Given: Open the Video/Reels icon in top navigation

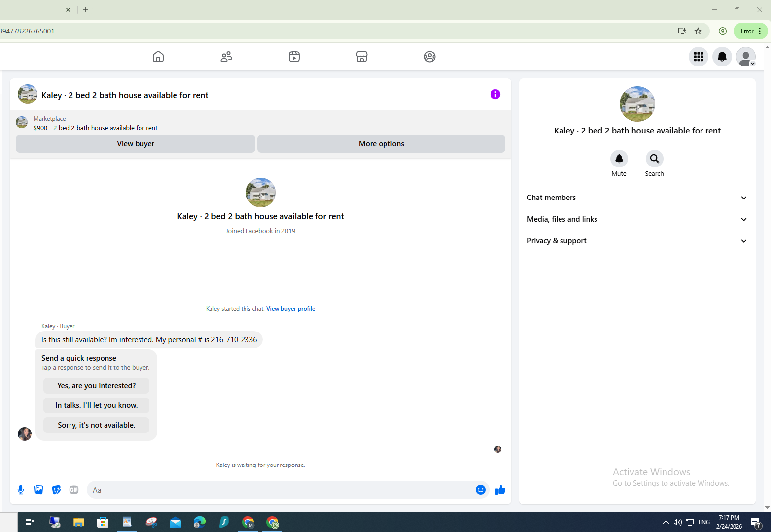Looking at the screenshot, I should [x=294, y=57].
